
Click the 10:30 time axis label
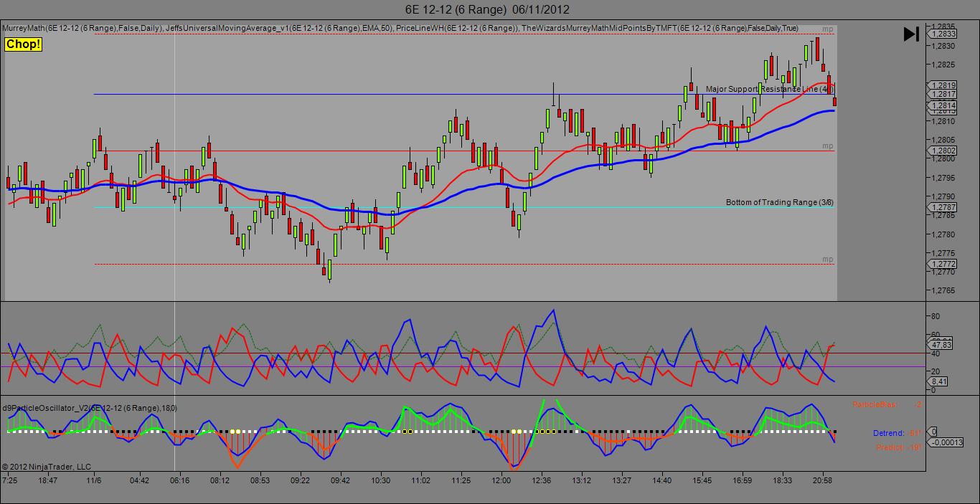tap(380, 480)
